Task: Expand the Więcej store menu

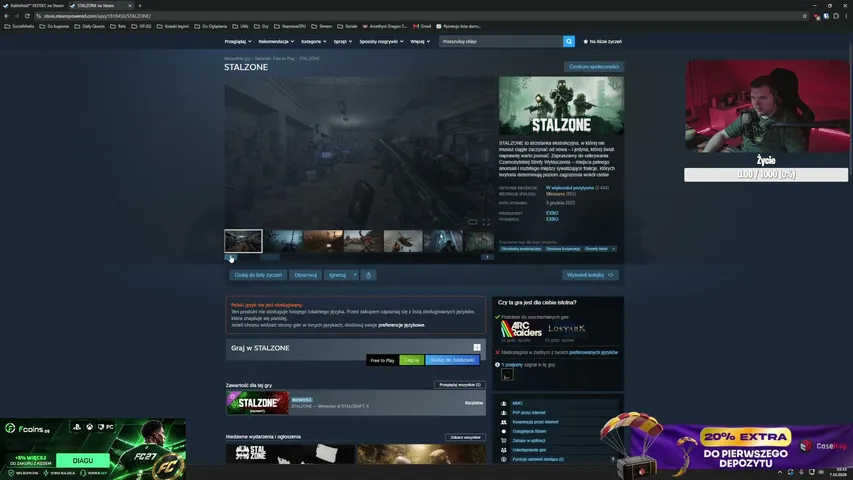Action: (x=420, y=41)
